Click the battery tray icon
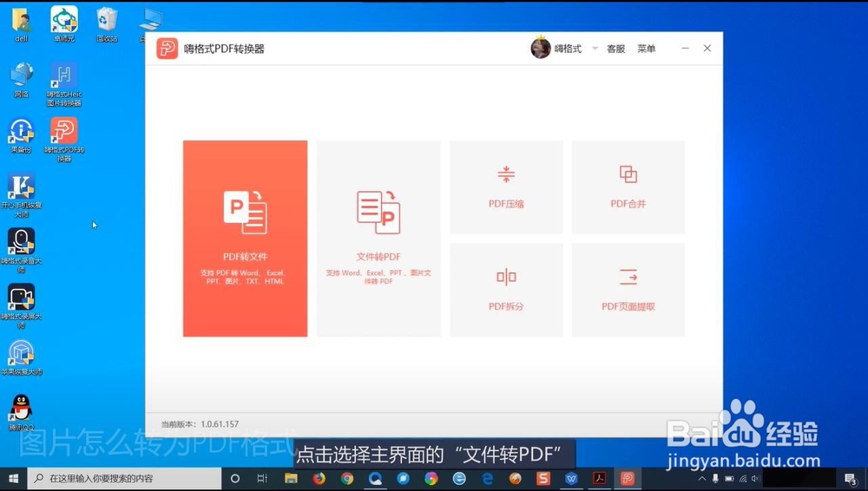 click(729, 479)
